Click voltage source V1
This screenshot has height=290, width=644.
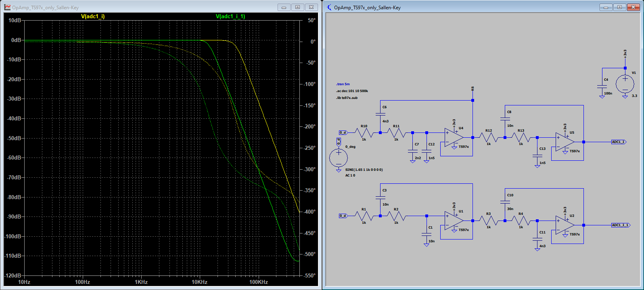[x=625, y=85]
